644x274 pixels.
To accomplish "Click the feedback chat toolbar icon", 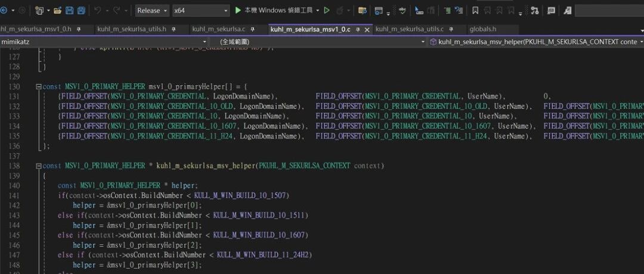I will tap(551, 11).
